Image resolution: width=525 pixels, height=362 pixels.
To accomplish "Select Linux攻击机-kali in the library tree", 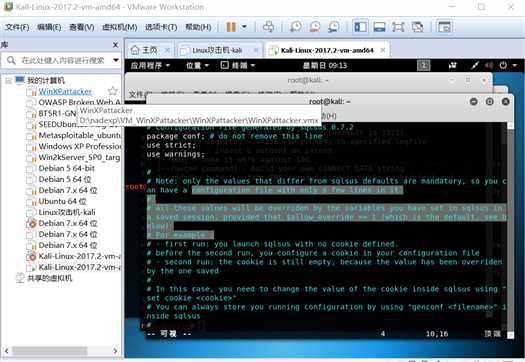I will pos(67,212).
